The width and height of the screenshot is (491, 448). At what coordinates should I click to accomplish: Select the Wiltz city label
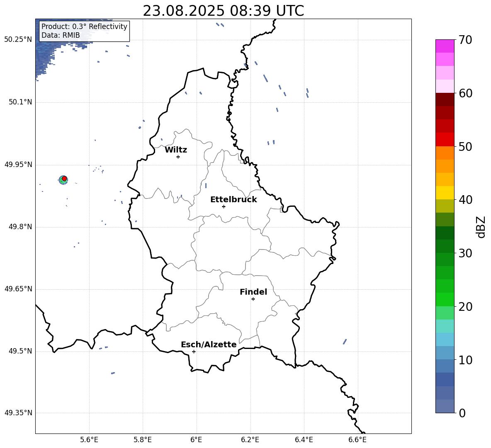pos(176,150)
